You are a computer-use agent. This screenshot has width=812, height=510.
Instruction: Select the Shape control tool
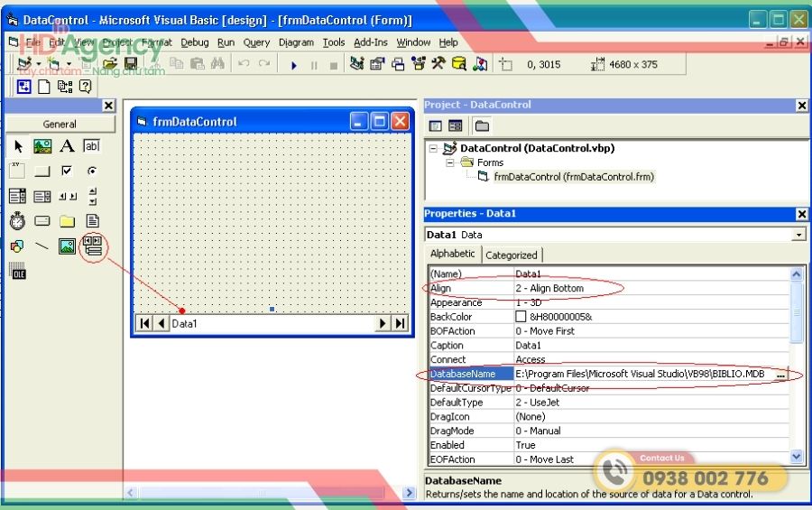18,246
